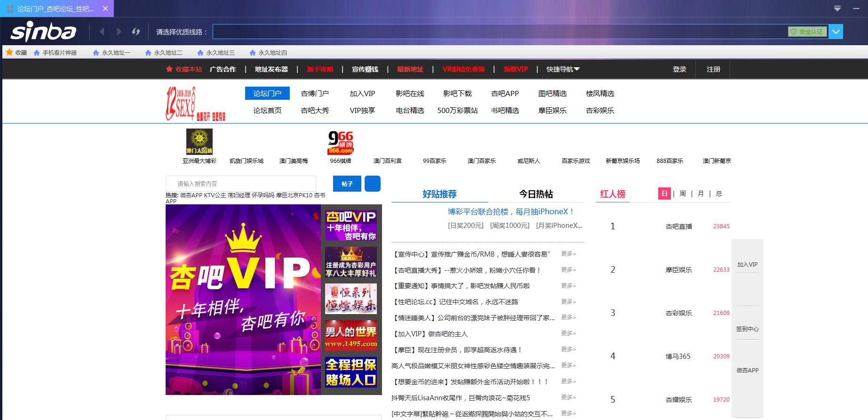Click the 澳门太阳城 sponsor icon
Screen dimensions: 868x420
199,142
